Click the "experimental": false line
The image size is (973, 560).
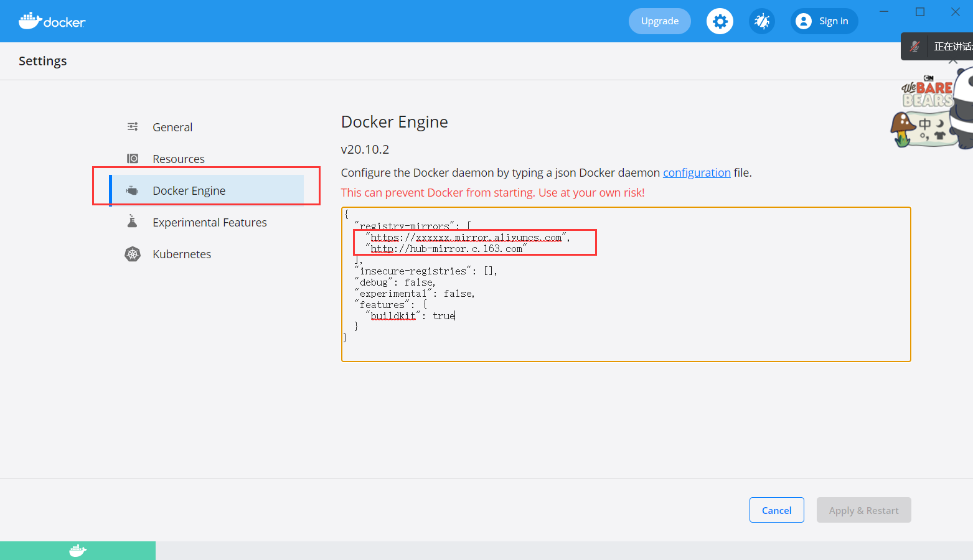point(415,294)
